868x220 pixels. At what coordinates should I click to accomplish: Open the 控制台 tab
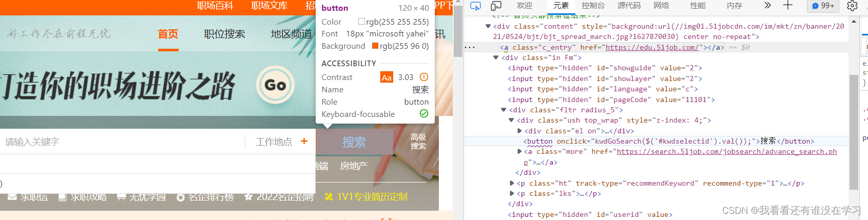tap(593, 6)
